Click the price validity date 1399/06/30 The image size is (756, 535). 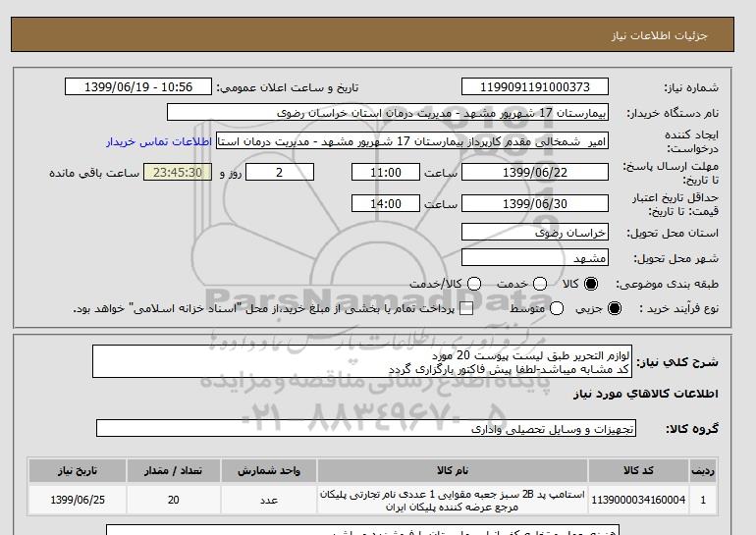(535, 204)
